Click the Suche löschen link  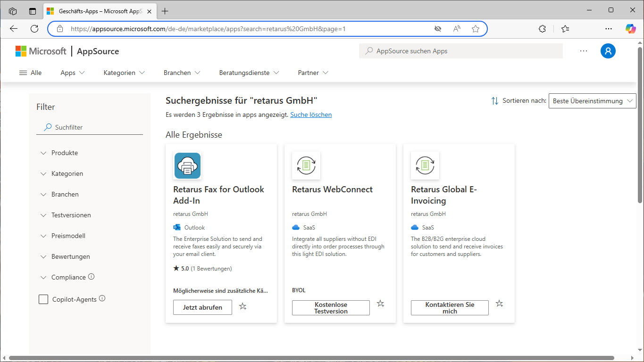[x=311, y=115]
